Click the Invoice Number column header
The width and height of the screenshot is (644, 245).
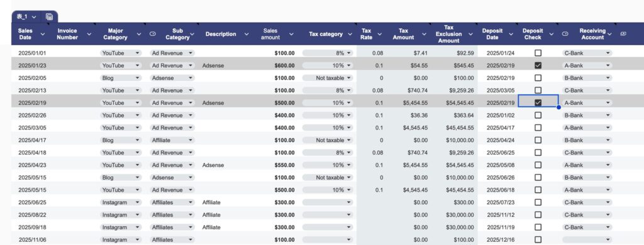[67, 34]
